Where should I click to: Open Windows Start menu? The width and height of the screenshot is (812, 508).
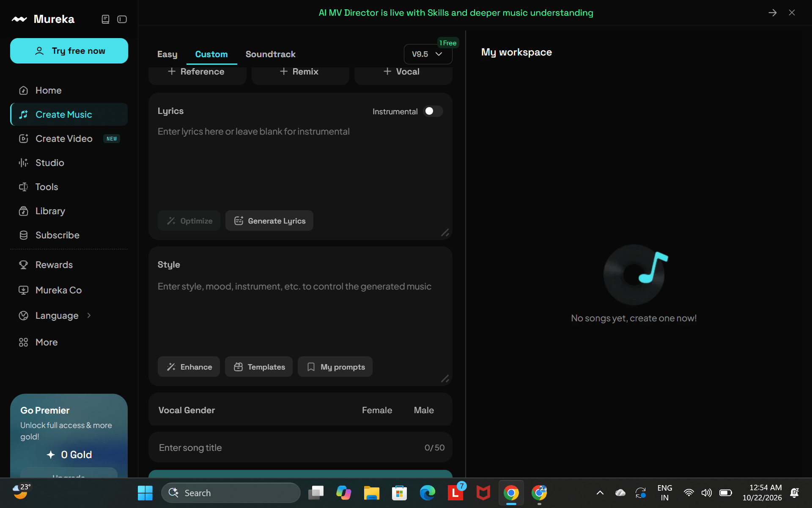pyautogui.click(x=145, y=493)
